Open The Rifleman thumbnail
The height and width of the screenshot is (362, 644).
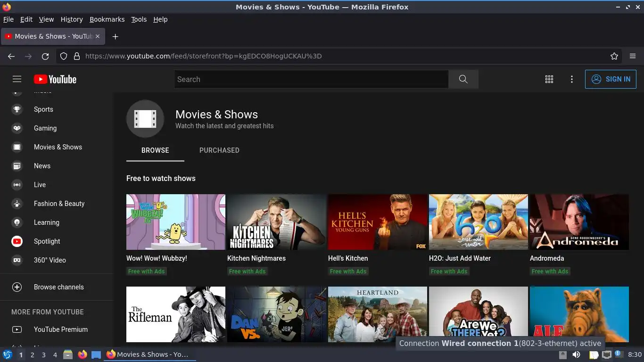(x=176, y=314)
